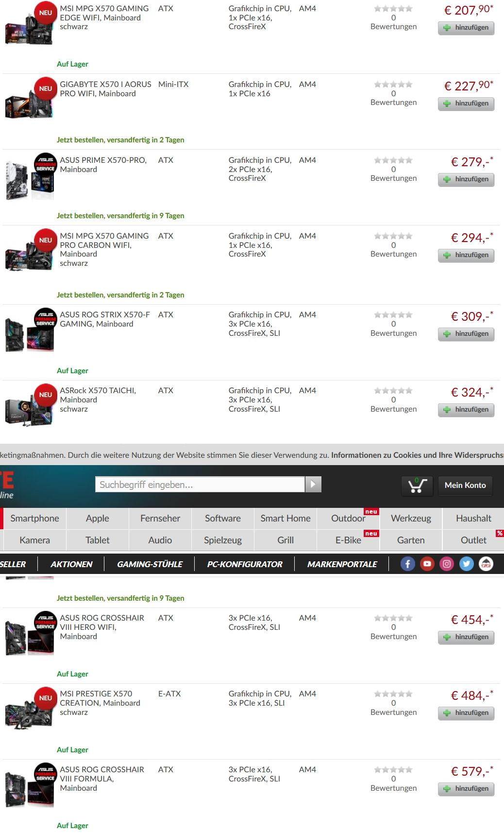This screenshot has height=833, width=504.
Task: Open the Mein Konto button
Action: 465,485
